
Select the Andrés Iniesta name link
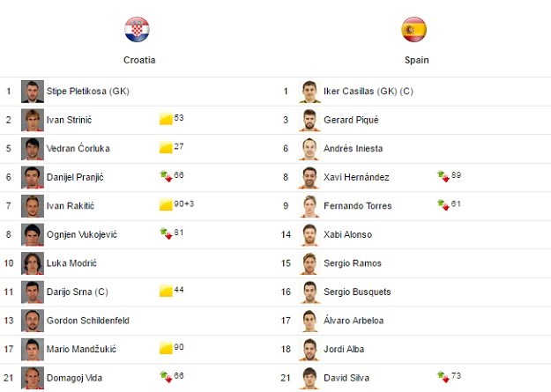(x=354, y=149)
